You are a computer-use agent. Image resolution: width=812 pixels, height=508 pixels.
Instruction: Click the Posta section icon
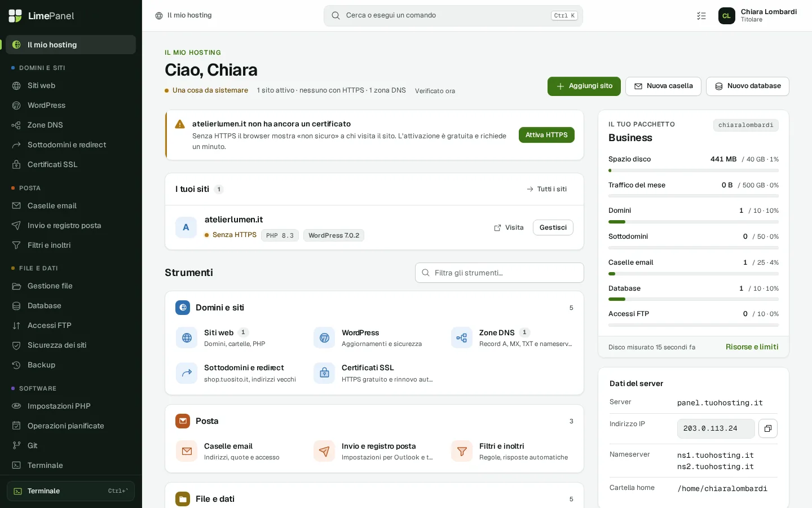(x=183, y=421)
